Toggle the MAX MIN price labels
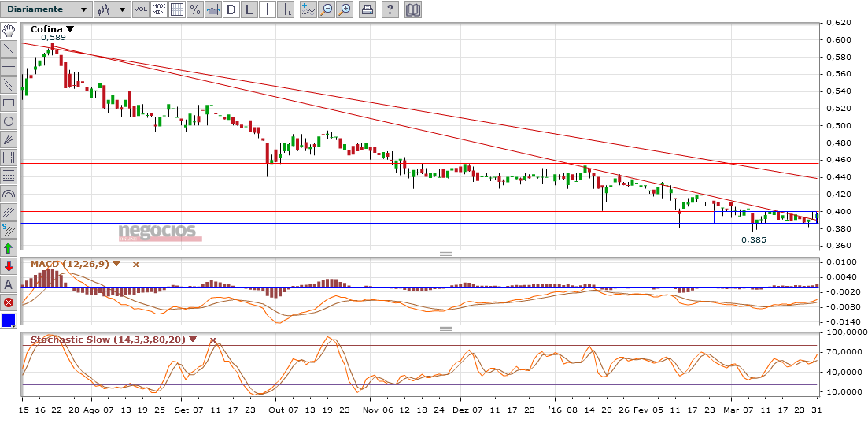 [159, 9]
